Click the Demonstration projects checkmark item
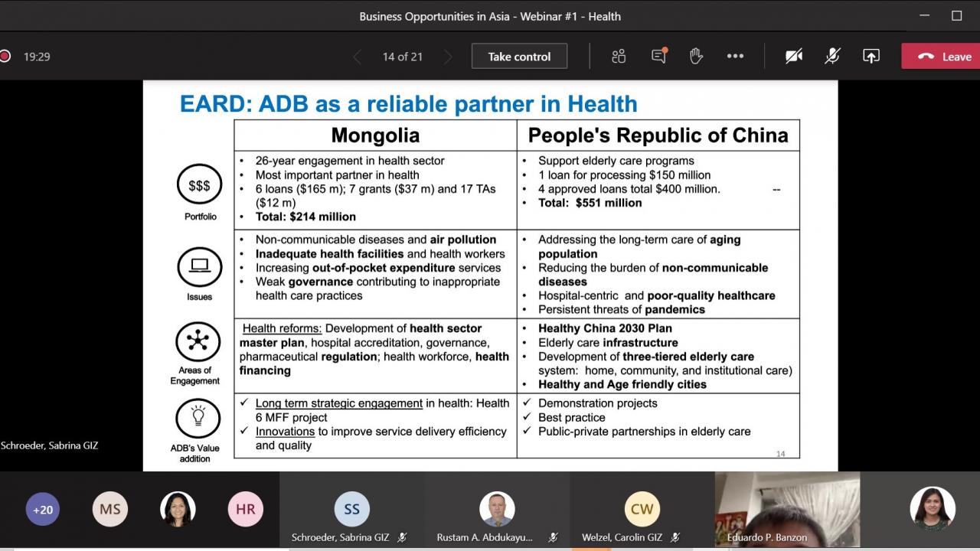 (597, 403)
